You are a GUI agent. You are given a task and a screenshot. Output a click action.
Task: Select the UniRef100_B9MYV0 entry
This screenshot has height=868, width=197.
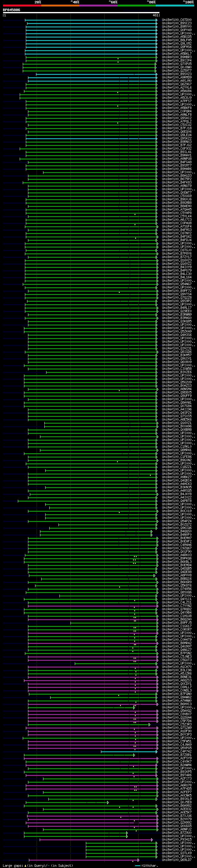[176, 26]
